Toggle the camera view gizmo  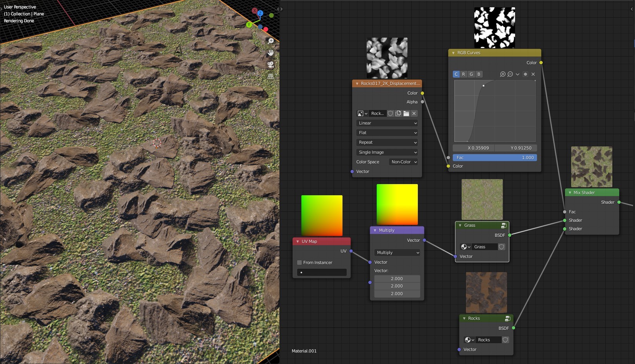tap(271, 65)
